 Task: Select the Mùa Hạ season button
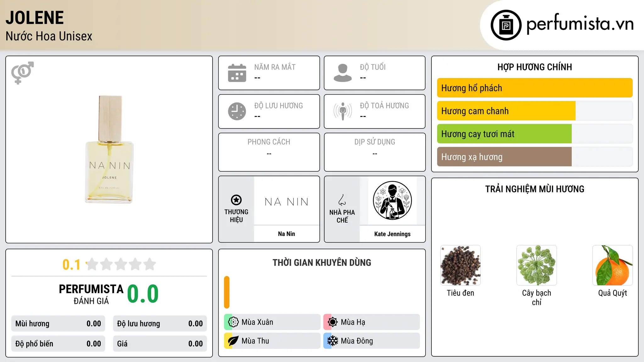[371, 322]
